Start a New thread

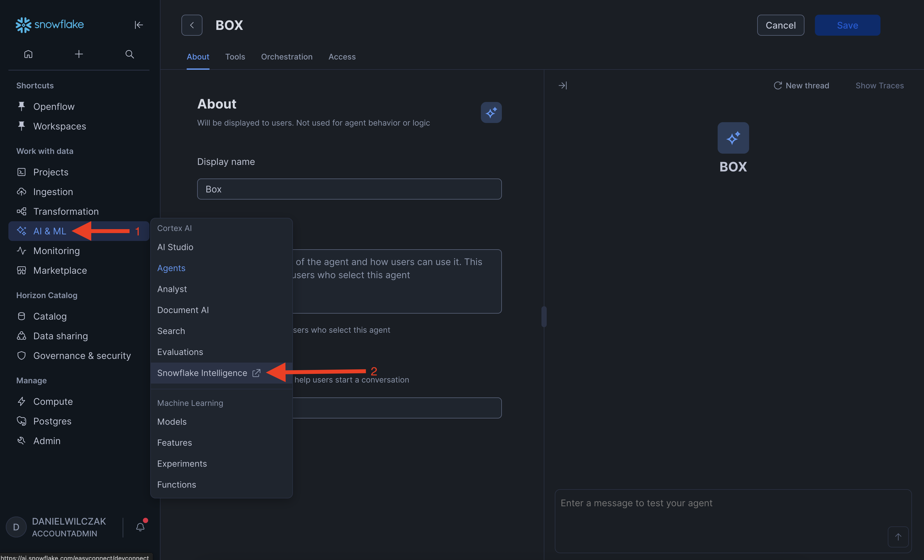point(801,85)
